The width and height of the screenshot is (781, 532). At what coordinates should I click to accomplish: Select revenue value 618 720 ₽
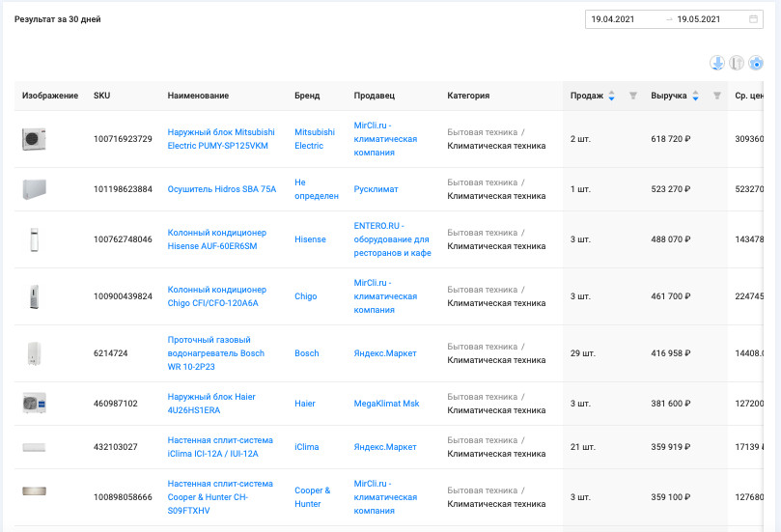pyautogui.click(x=670, y=139)
